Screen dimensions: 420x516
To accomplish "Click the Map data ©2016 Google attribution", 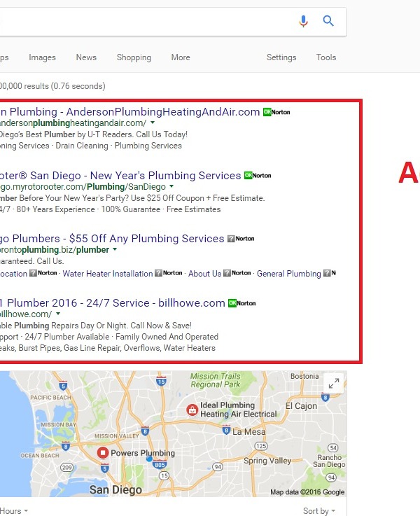I will (307, 492).
